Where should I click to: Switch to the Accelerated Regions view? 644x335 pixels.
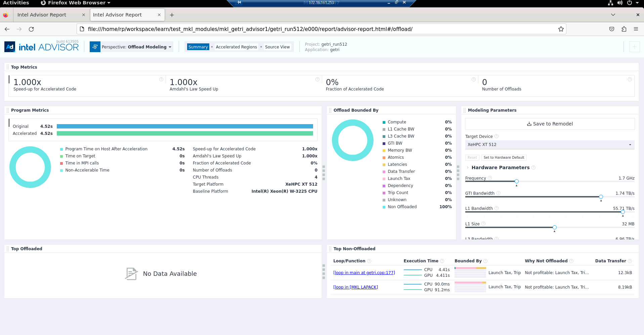236,47
